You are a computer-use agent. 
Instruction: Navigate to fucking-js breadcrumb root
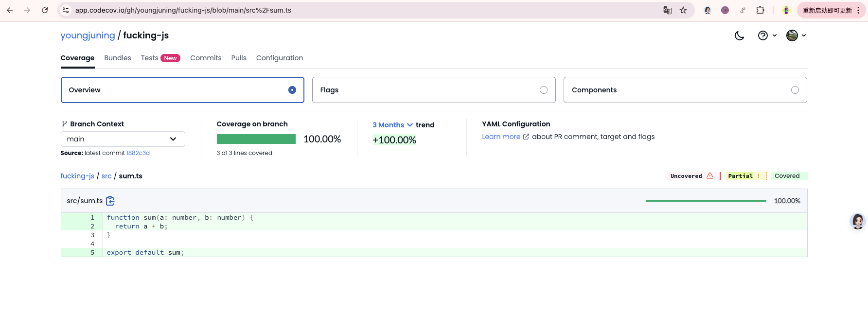point(77,176)
